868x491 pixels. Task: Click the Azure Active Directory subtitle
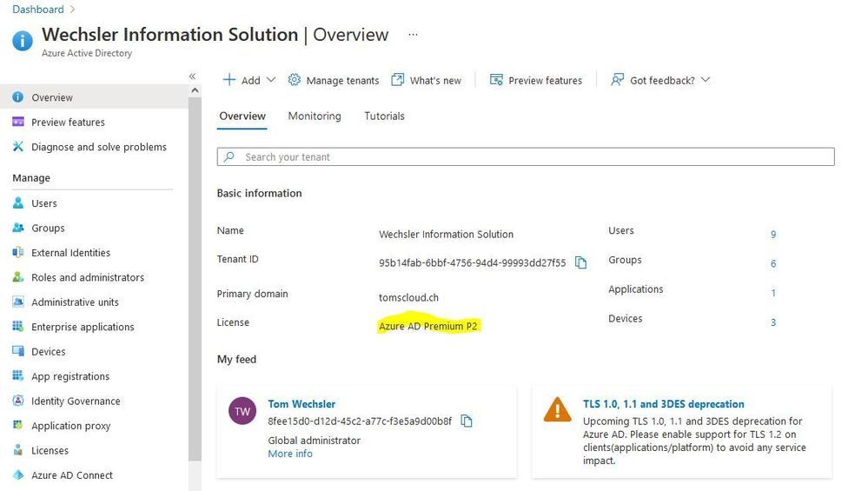pyautogui.click(x=87, y=53)
